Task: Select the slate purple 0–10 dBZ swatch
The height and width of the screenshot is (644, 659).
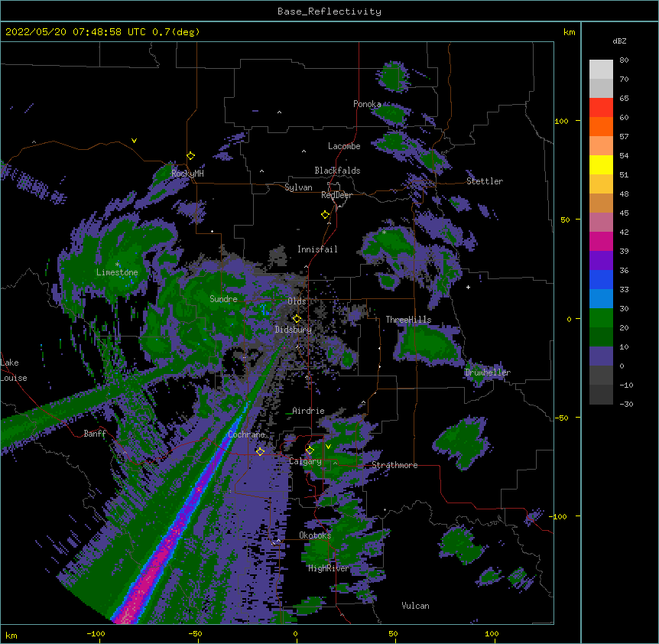Action: click(x=601, y=356)
